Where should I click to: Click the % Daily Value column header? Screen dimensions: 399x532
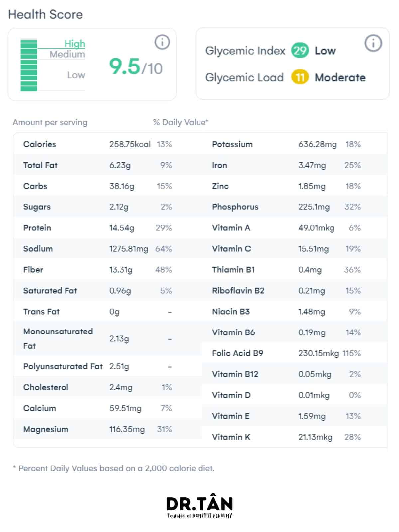[181, 122]
